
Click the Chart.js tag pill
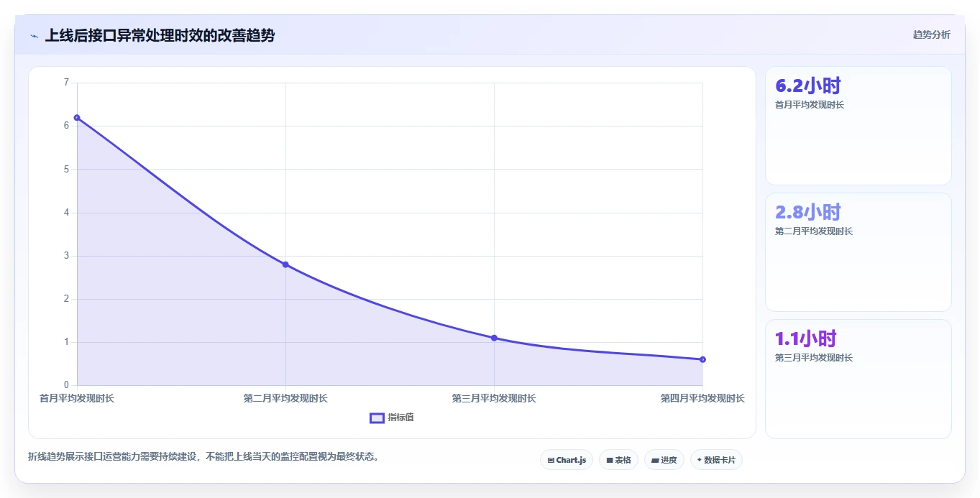coord(567,460)
